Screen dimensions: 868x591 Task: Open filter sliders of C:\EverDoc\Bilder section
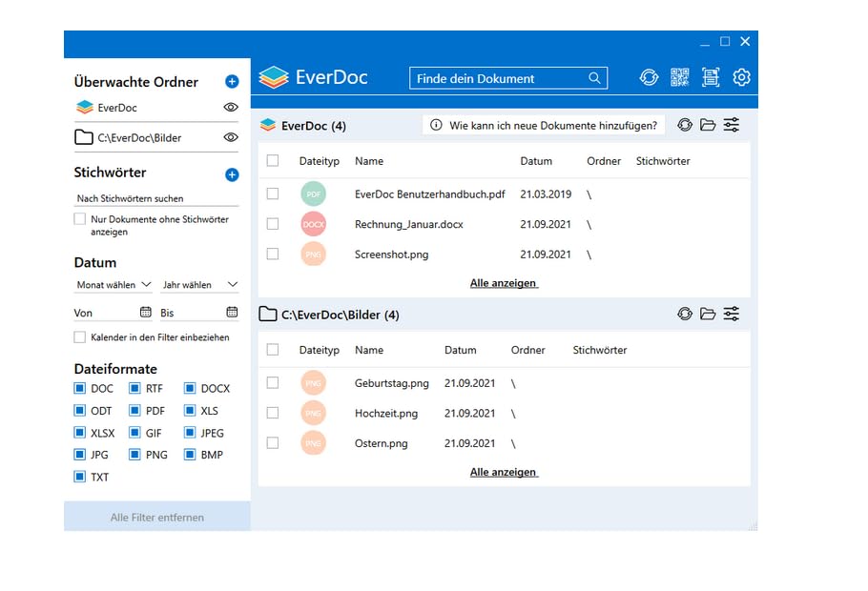[732, 315]
